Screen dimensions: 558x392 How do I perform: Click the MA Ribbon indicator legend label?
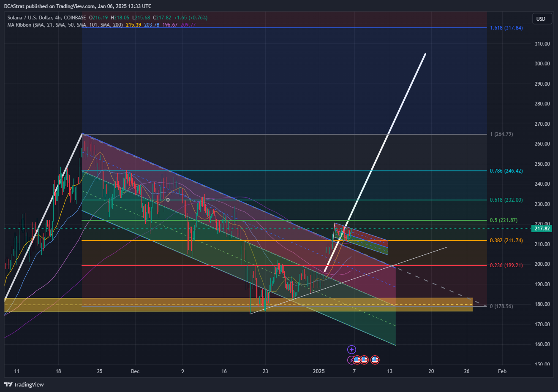click(65, 25)
